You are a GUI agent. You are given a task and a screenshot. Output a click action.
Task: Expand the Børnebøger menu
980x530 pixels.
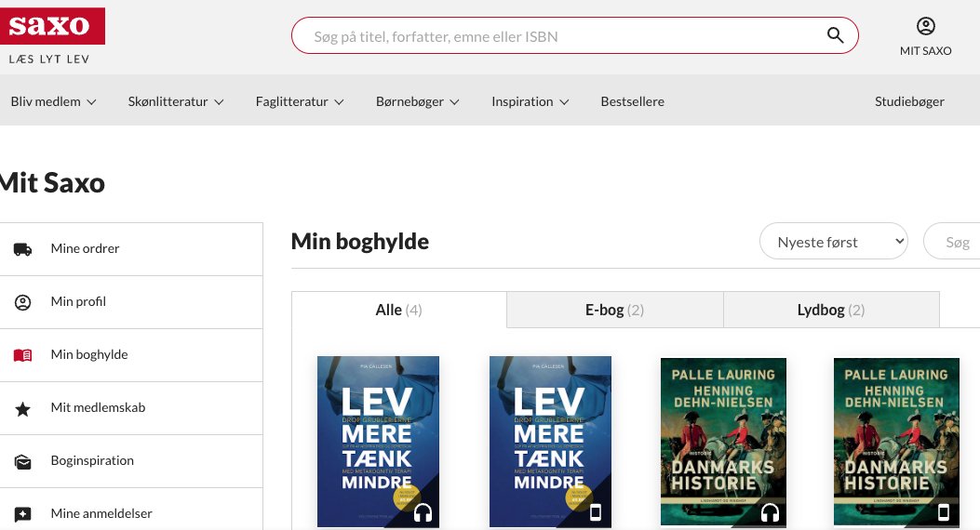tap(418, 101)
